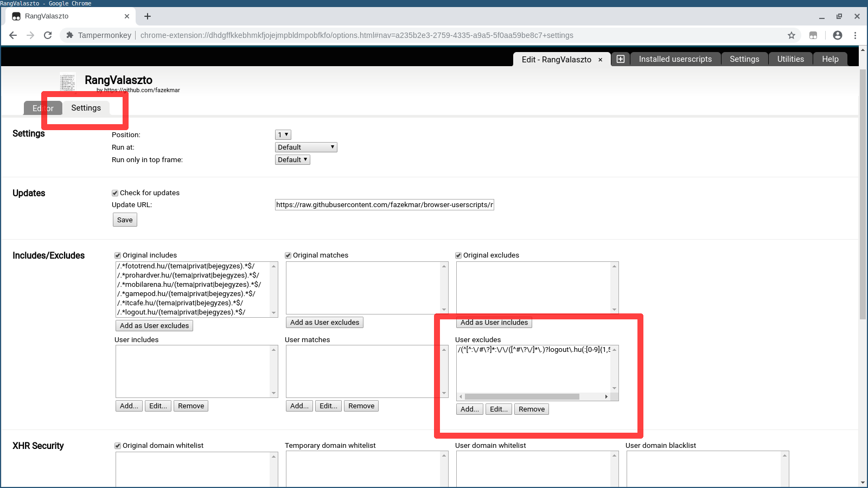
Task: Click the User includes list box
Action: (x=196, y=371)
